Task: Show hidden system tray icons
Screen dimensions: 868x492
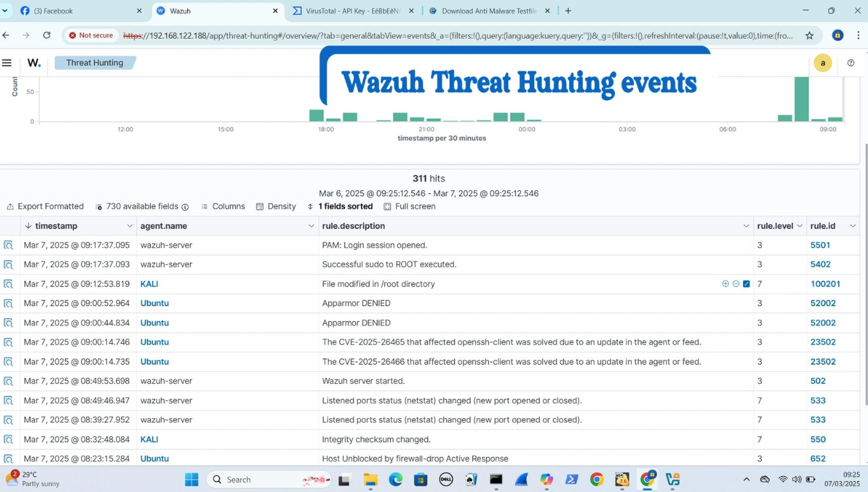Action: coord(746,479)
